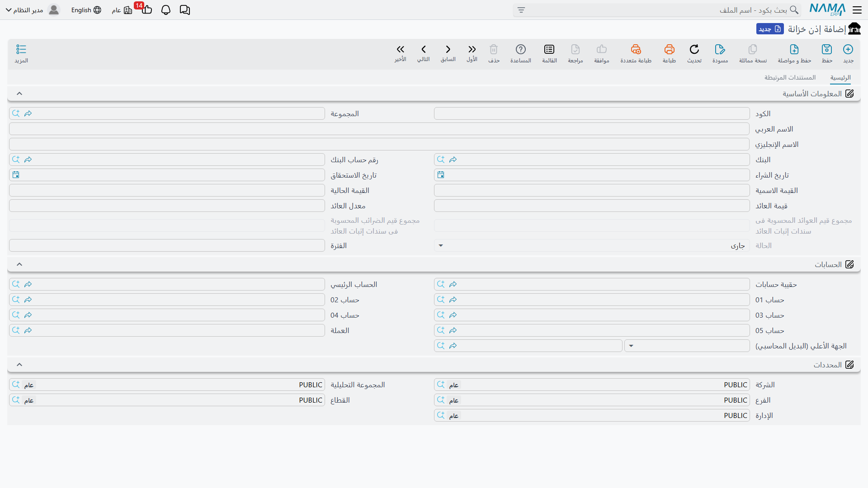The image size is (868, 488).
Task: Open approvals icon with 14 badge
Action: [146, 9]
